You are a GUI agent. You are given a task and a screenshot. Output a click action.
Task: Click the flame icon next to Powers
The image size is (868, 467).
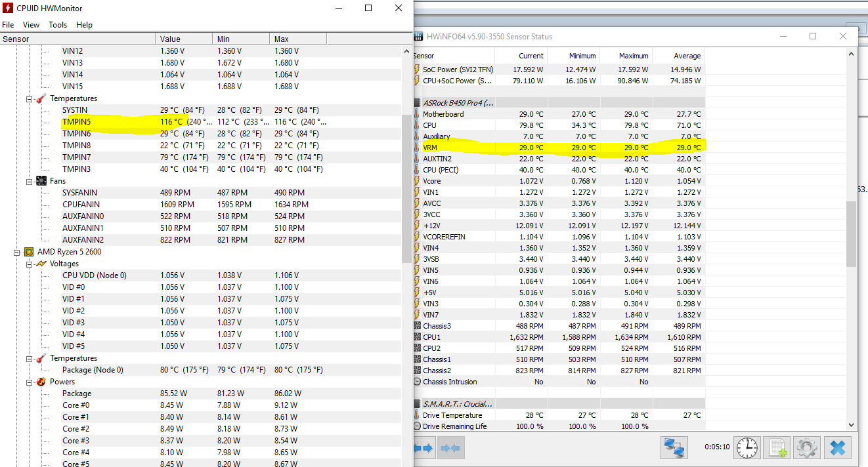pos(41,382)
